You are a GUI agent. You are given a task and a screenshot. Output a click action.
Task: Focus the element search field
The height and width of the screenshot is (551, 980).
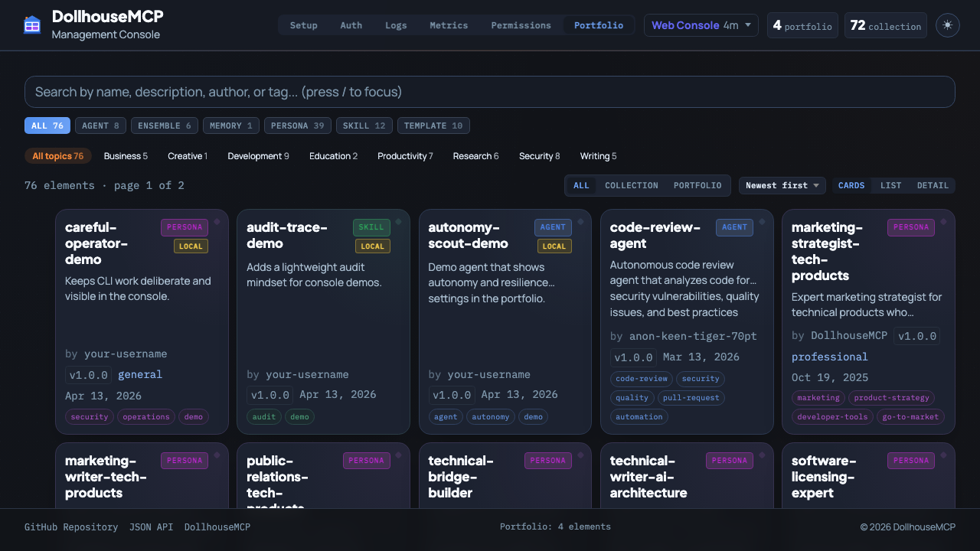click(490, 92)
